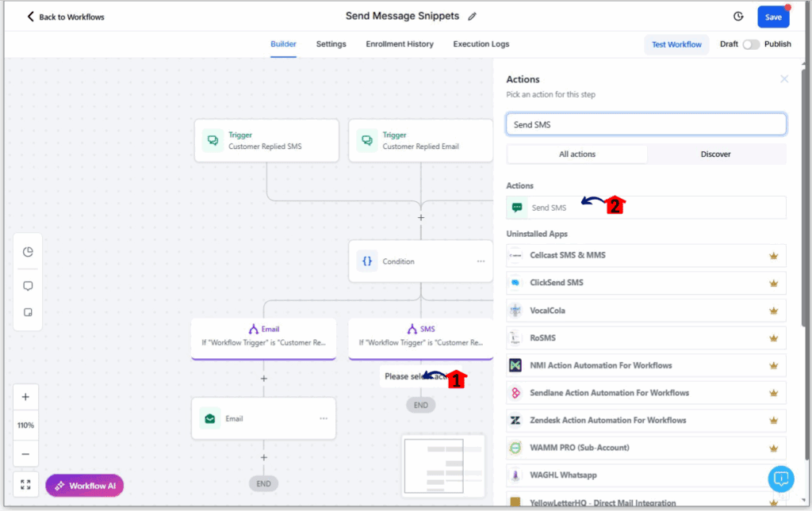Click crown icon on VocalCola row
Image resolution: width=812 pixels, height=511 pixels.
[774, 311]
